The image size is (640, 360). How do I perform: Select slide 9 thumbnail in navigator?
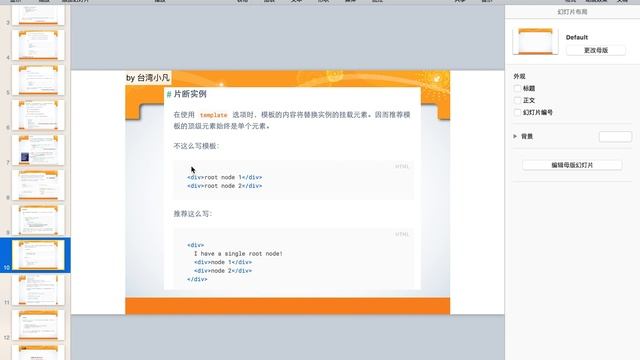[x=38, y=220]
